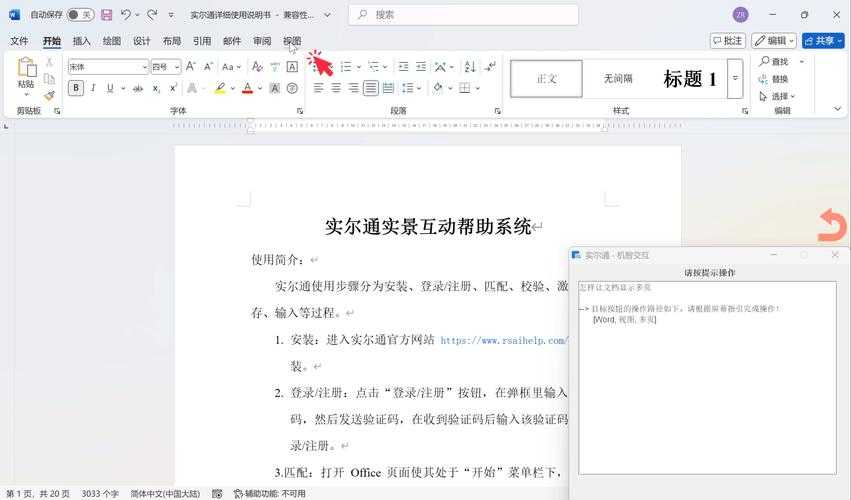
Task: Collapse the ribbon with the chevron
Action: (x=837, y=109)
